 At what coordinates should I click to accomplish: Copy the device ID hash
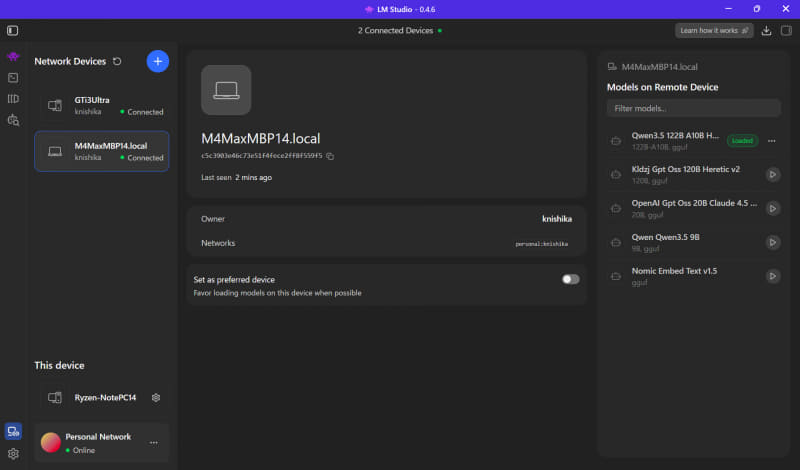[330, 156]
